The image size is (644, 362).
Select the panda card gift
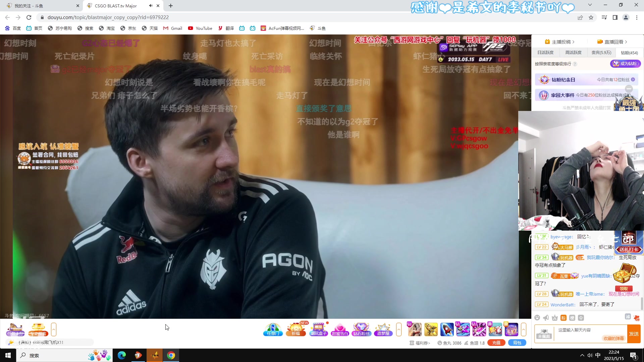pos(495,329)
